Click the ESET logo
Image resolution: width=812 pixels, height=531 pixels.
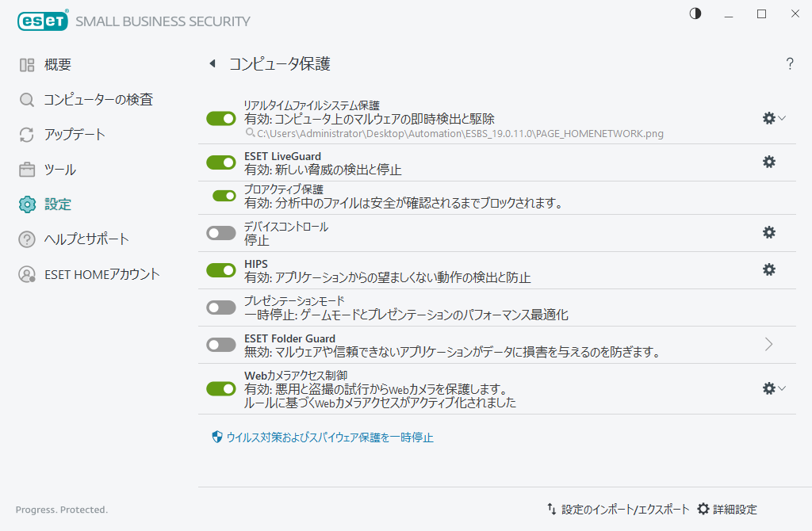point(41,21)
